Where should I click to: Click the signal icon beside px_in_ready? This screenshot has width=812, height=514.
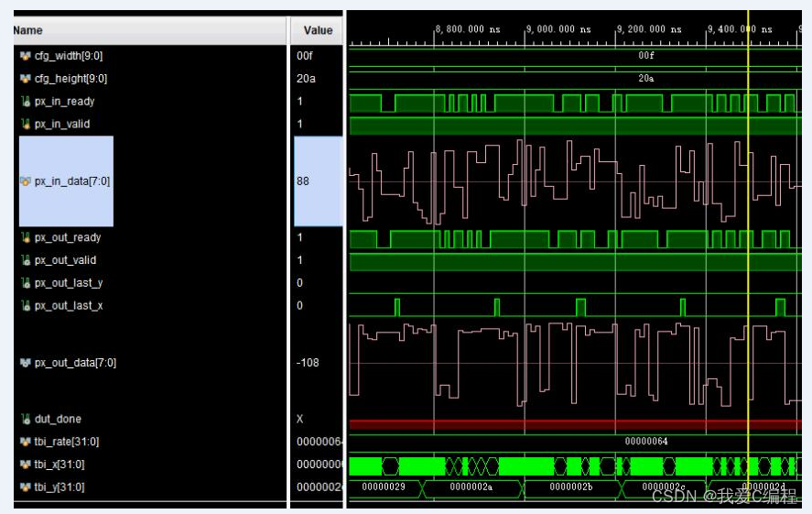point(25,102)
